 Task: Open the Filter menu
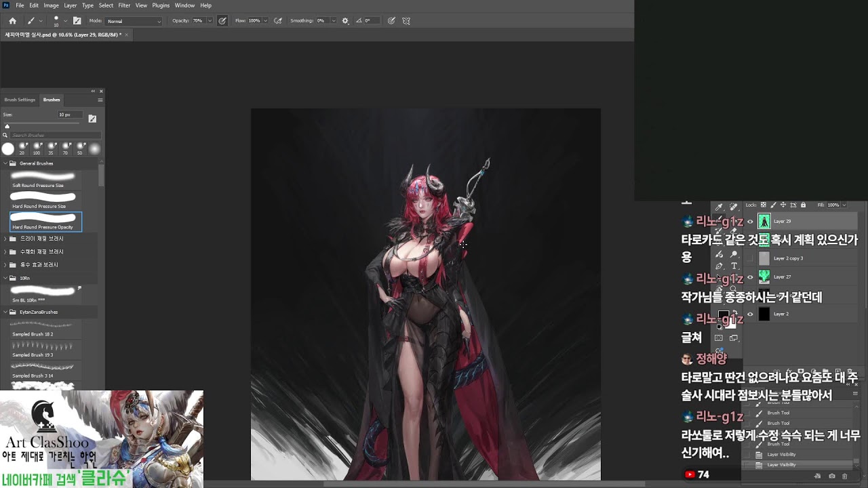[x=124, y=5]
